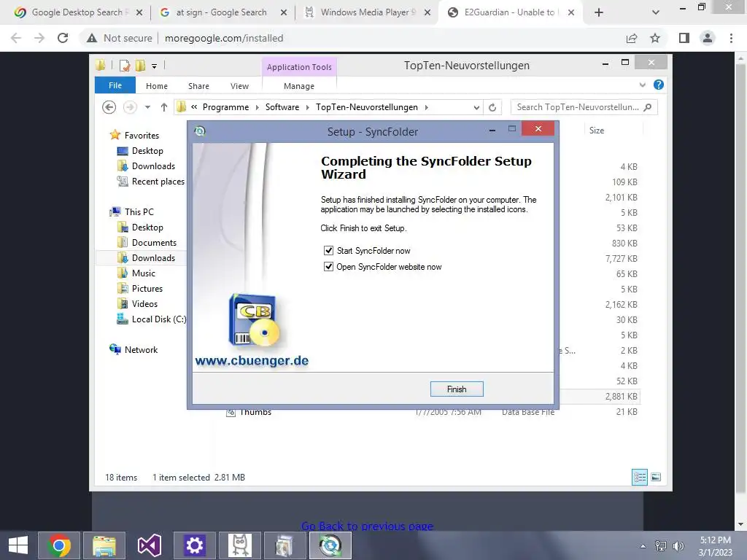Click Properties icon in Quick Access Toolbar
Image resolution: width=747 pixels, height=560 pixels.
click(x=124, y=66)
